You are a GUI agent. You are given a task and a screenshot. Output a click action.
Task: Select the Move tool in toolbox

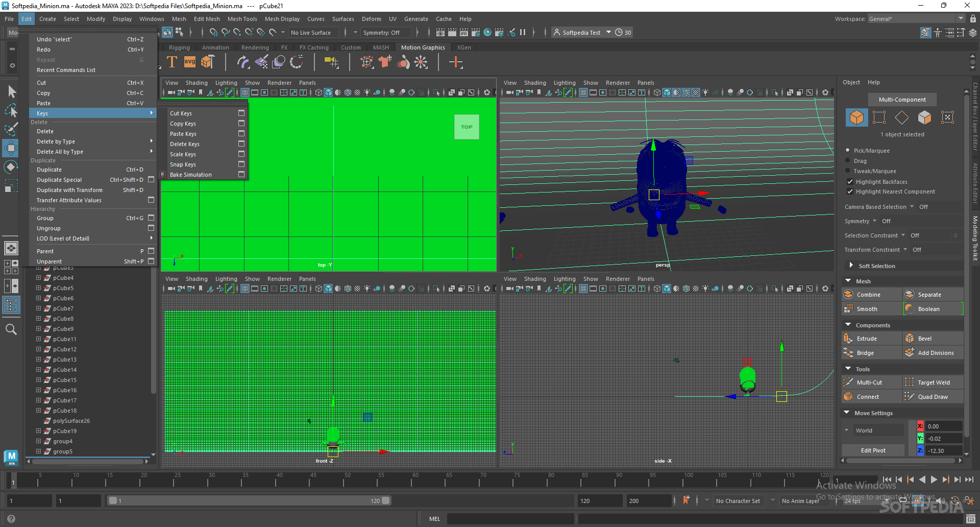[11, 149]
